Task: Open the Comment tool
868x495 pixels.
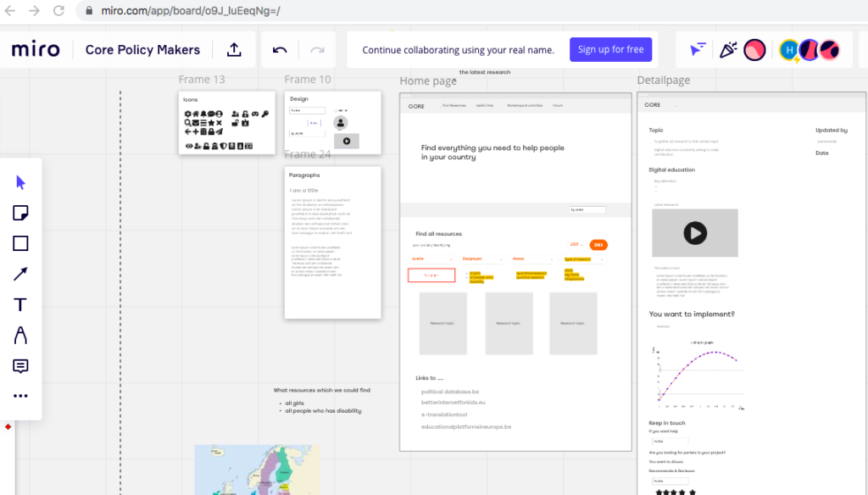Action: [x=21, y=366]
